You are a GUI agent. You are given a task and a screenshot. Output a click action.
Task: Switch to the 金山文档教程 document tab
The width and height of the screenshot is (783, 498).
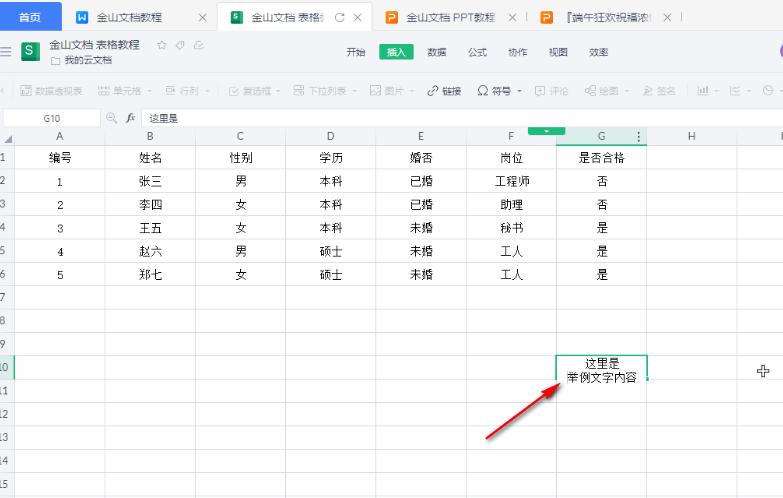tap(128, 17)
